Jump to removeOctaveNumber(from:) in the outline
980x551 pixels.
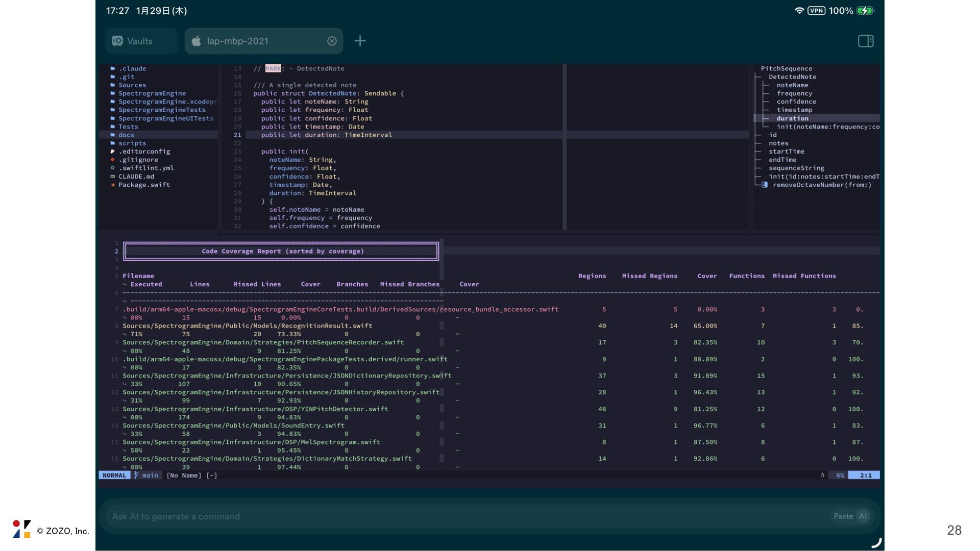click(x=822, y=185)
